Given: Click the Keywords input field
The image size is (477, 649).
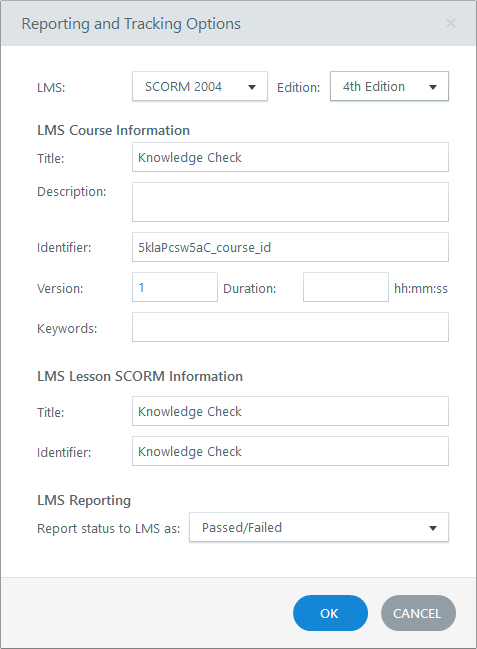Looking at the screenshot, I should pos(290,327).
